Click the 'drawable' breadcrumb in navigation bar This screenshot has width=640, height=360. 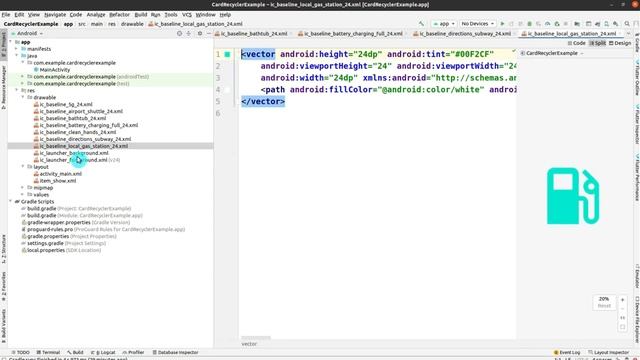[132, 24]
